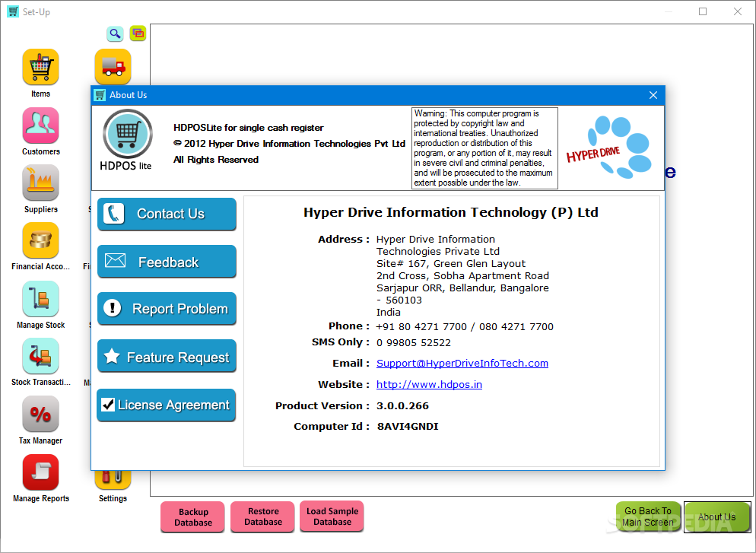Click the product version 3.0.0.266 text
This screenshot has height=553, width=756.
pos(402,405)
